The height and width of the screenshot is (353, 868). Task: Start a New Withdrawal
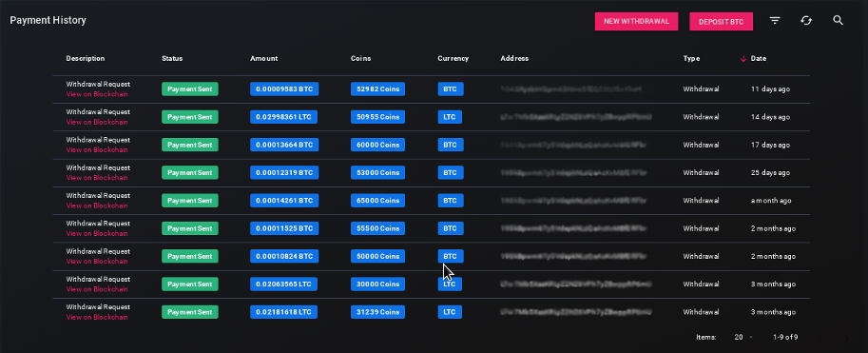coord(637,21)
